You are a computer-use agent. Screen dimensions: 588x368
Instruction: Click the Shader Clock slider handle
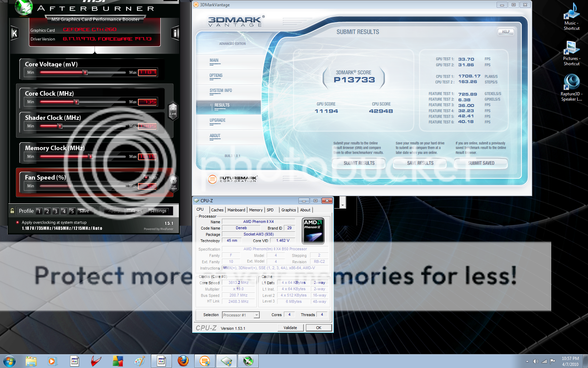pos(60,126)
